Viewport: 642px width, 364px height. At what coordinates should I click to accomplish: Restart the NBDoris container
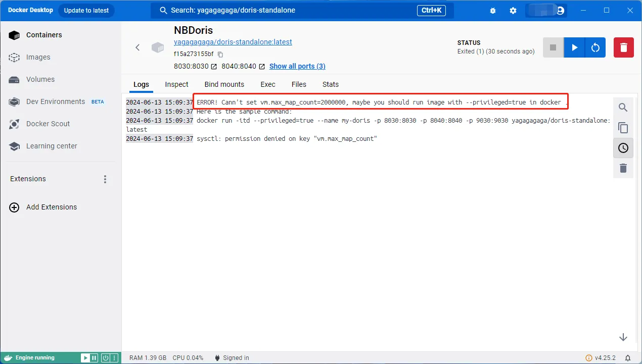click(x=595, y=47)
